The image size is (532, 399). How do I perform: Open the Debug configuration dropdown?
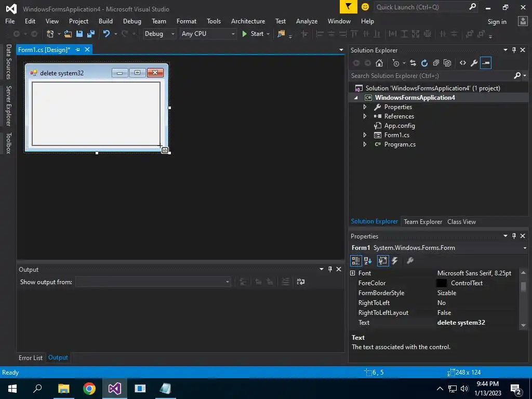[172, 34]
